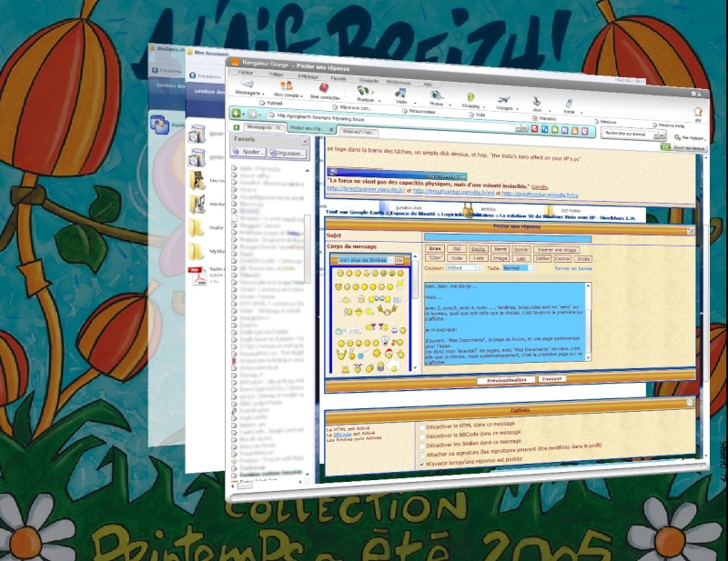Open the Shopping green bag icon

pos(470,97)
